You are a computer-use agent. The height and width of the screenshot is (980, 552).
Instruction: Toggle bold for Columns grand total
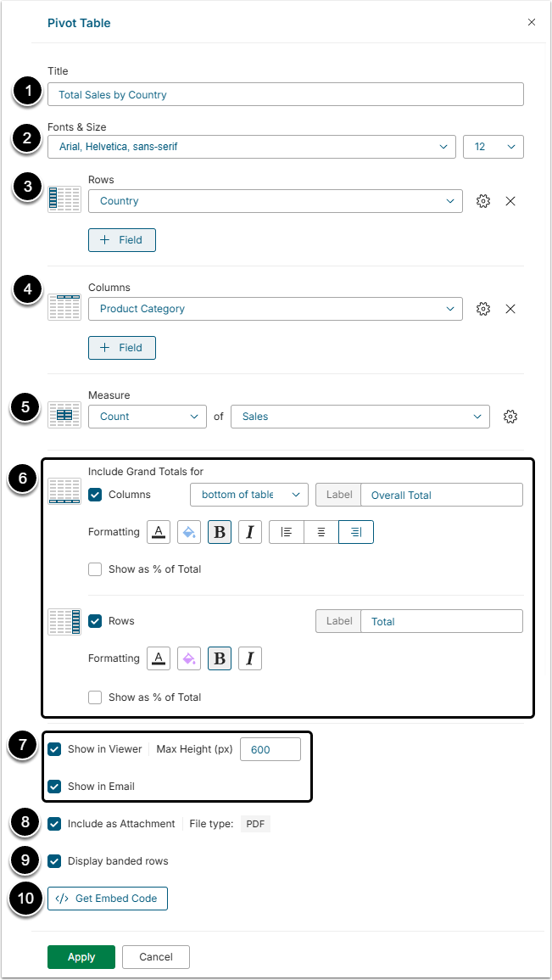(220, 532)
